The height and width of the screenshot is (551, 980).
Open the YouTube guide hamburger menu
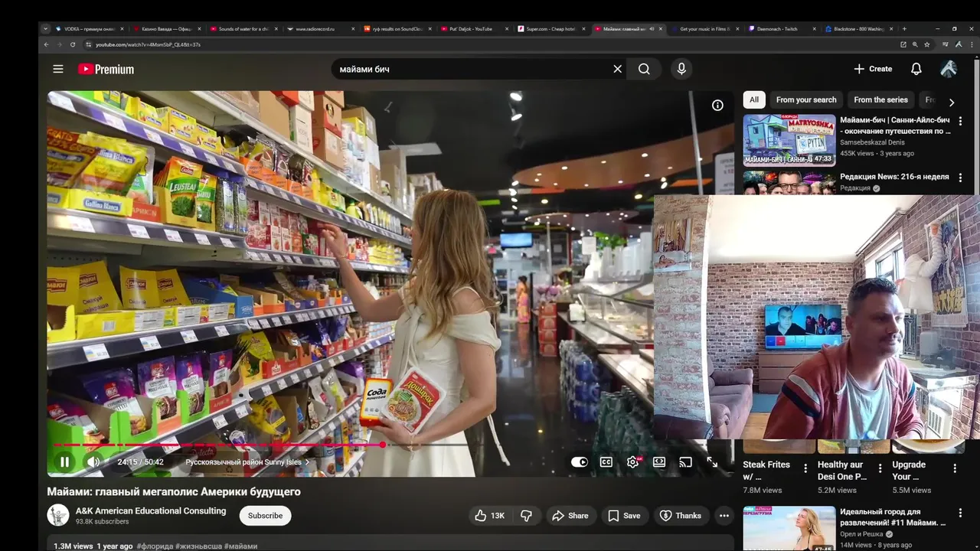[x=58, y=69]
